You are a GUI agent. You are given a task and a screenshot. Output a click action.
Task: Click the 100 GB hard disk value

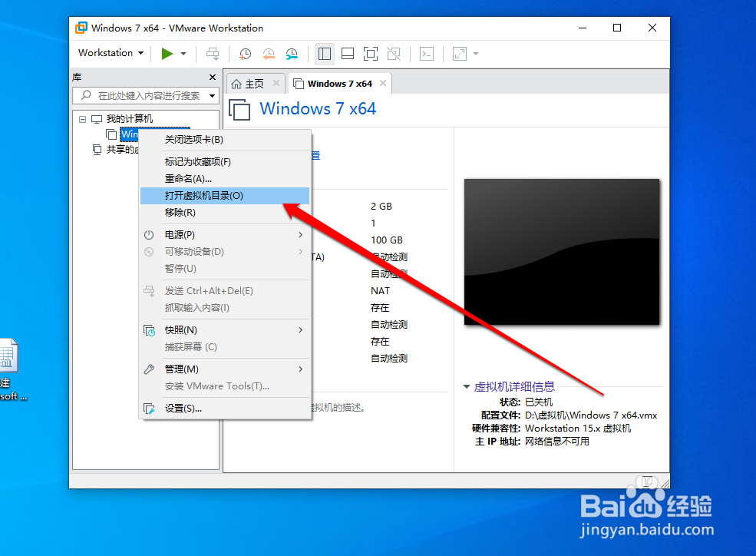coord(387,240)
